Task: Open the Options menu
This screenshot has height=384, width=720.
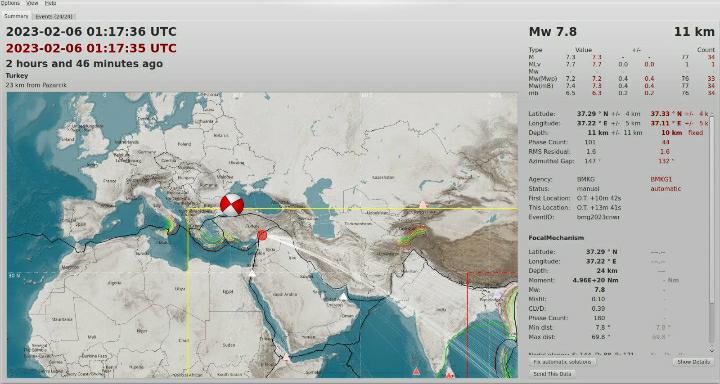Action: click(x=10, y=3)
